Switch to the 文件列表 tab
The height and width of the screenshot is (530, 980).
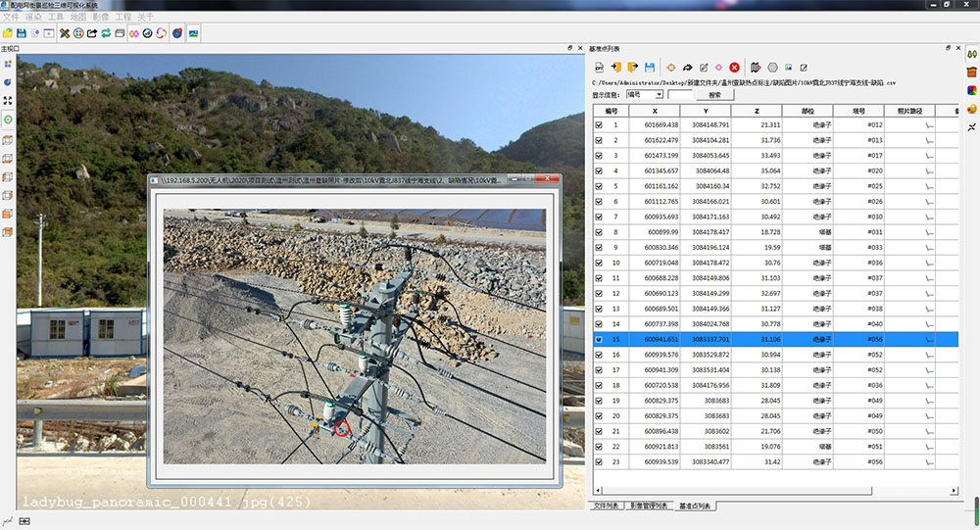pos(607,506)
